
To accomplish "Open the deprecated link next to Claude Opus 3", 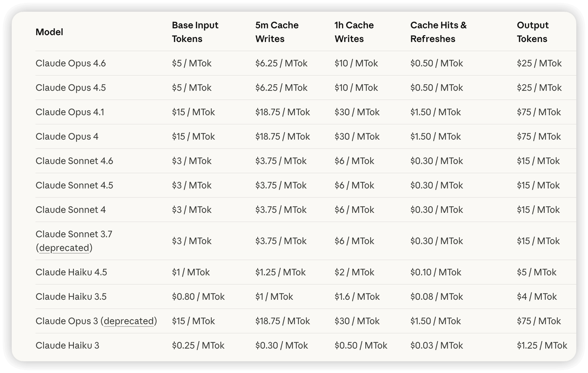I will click(x=129, y=321).
